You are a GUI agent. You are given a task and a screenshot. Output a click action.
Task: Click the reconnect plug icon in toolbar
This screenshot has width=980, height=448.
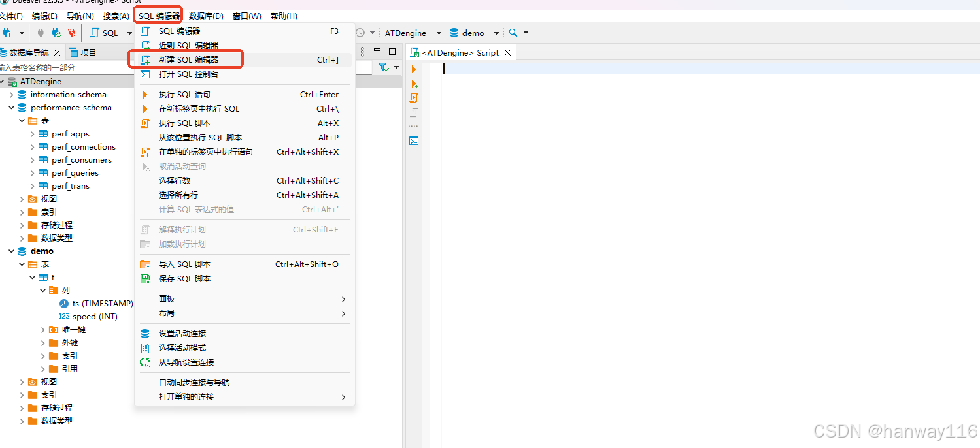(x=57, y=33)
